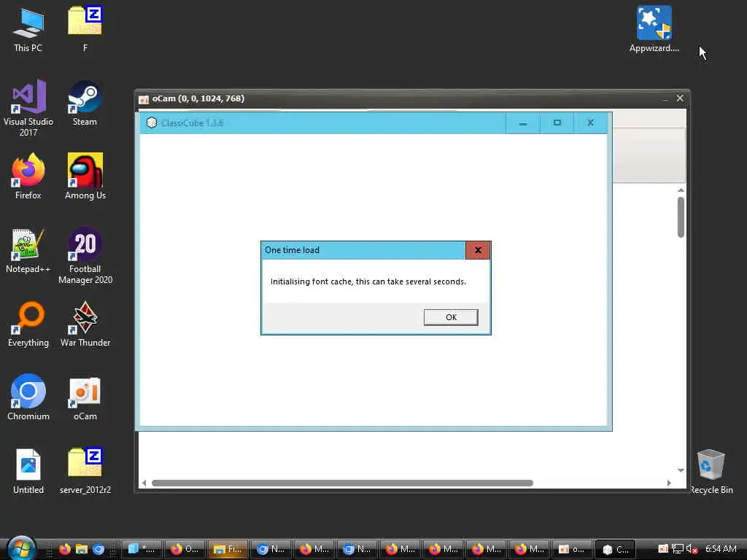Open the server_2012r2 zip folder

pos(85,472)
